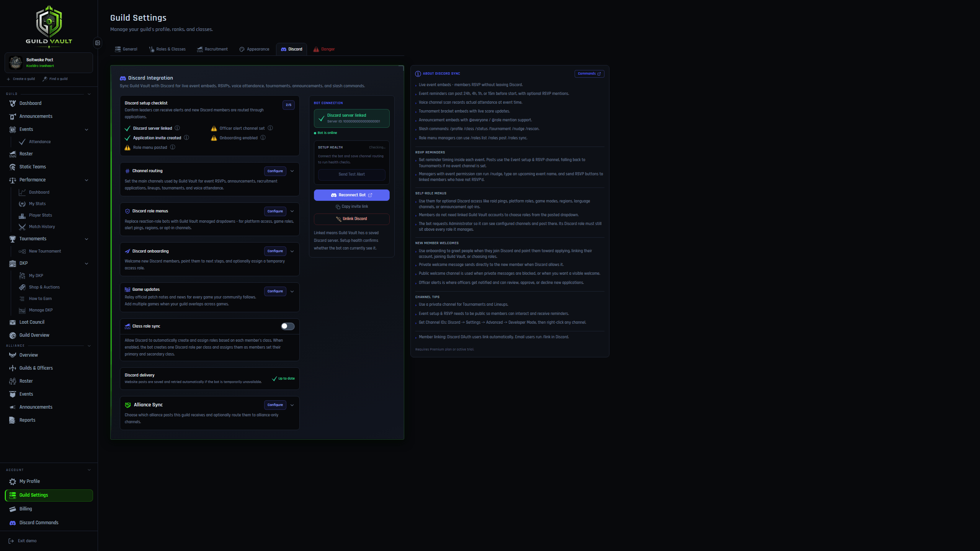Screen dimensions: 980x551
Task: Click the Send Test Alert button
Action: point(352,174)
